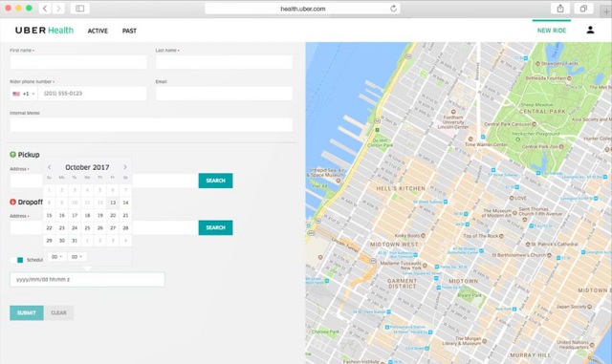Click Central Park Zoo map marker
The width and height of the screenshot is (612, 364).
561,147
